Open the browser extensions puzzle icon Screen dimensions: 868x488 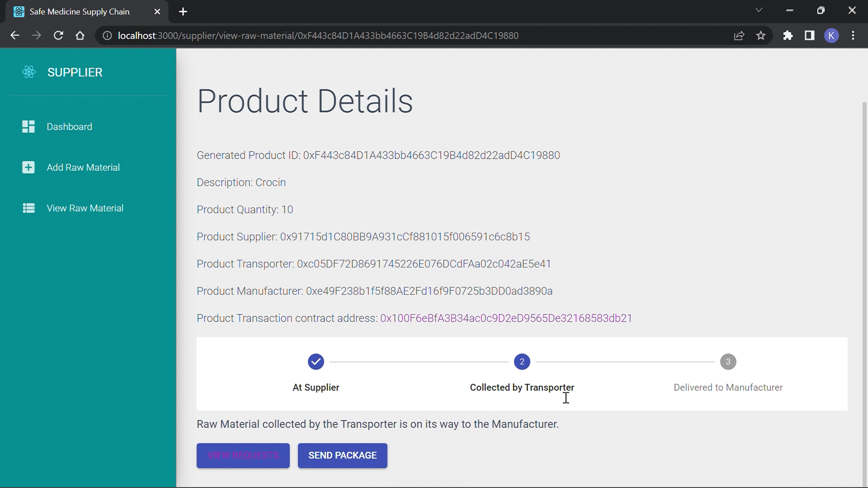pos(788,35)
